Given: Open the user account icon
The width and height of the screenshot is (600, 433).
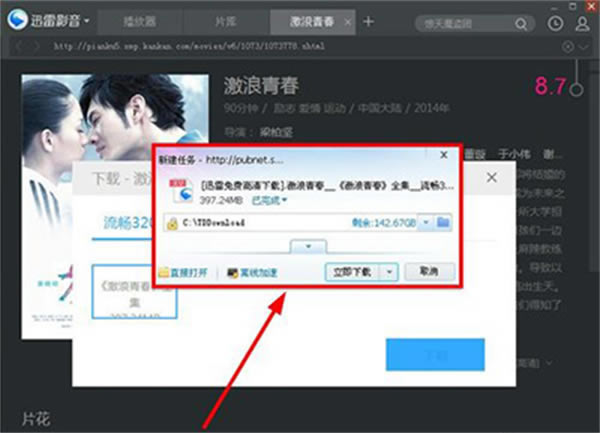Looking at the screenshot, I should [x=582, y=23].
